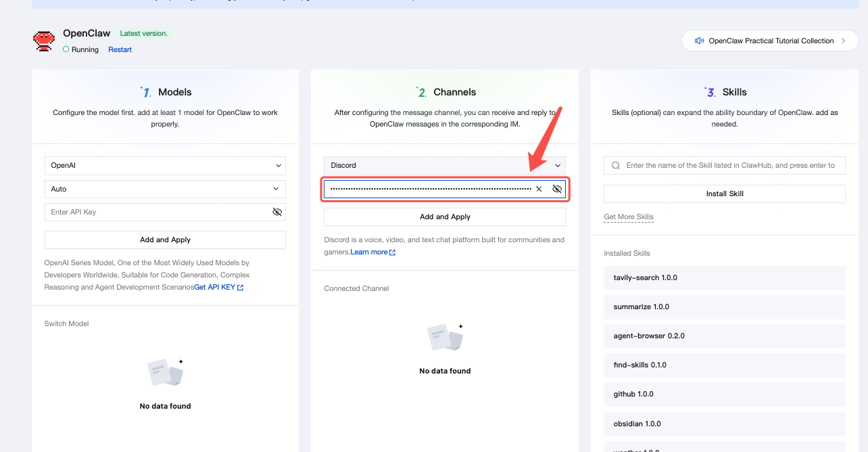
Task: Open the Get More Skills link
Action: click(628, 217)
